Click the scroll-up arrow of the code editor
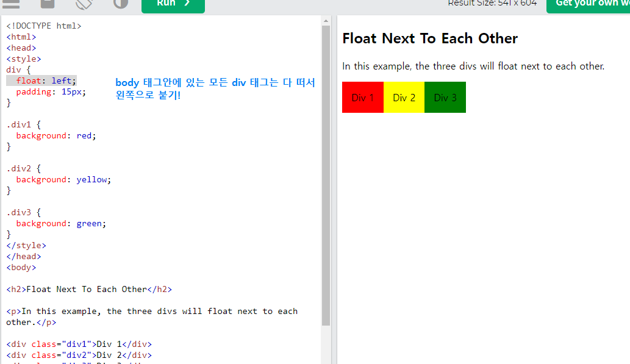Image resolution: width=630 pixels, height=364 pixels. coord(326,21)
